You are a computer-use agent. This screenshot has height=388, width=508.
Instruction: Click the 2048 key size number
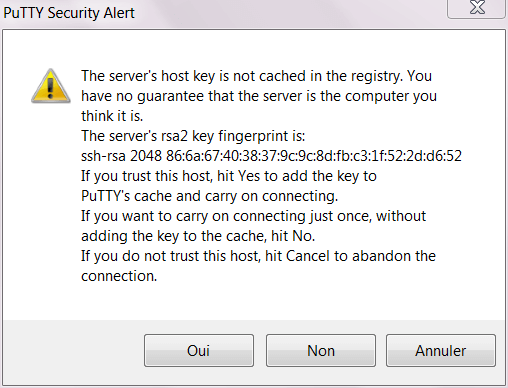coord(146,156)
